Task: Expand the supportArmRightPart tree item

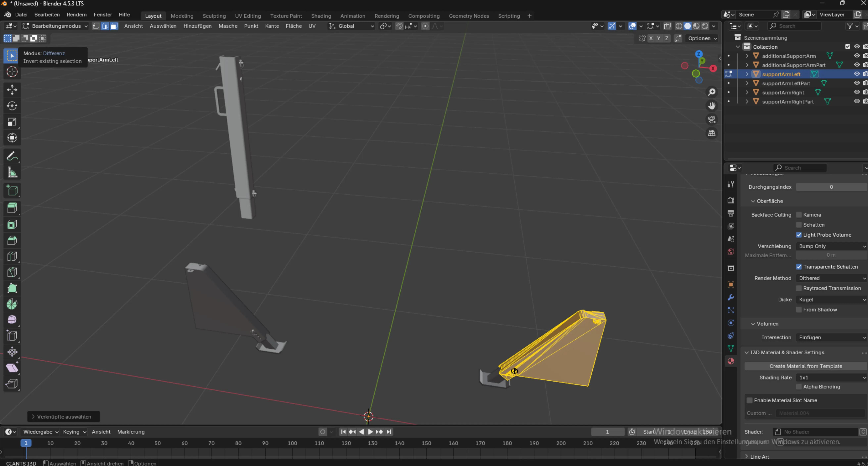Action: [747, 101]
